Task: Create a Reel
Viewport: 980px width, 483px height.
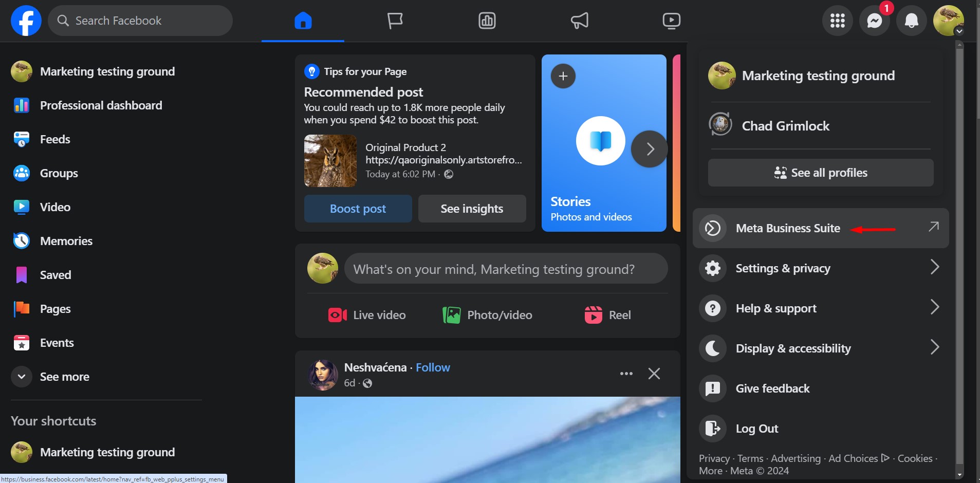Action: pyautogui.click(x=608, y=315)
